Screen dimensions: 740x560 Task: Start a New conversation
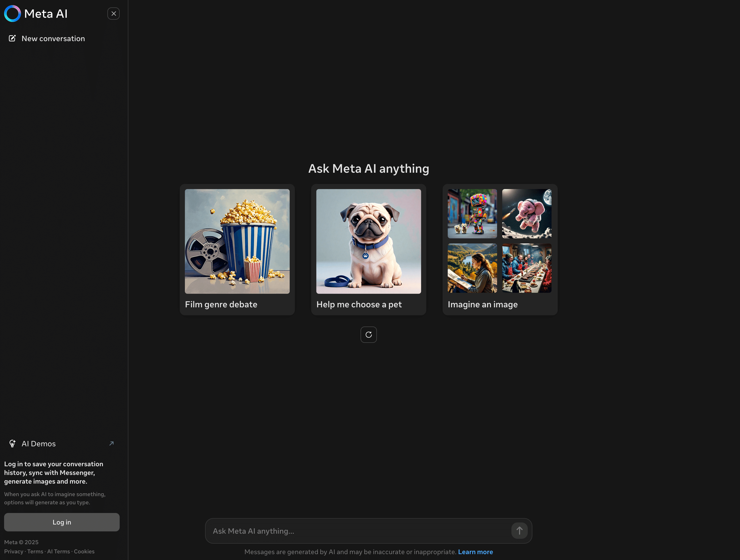tap(53, 38)
